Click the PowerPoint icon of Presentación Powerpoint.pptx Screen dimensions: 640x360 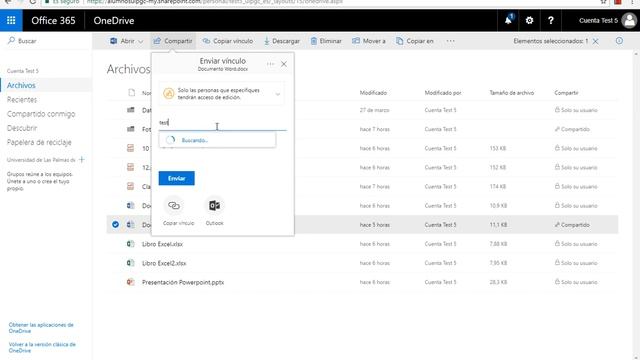point(131,282)
